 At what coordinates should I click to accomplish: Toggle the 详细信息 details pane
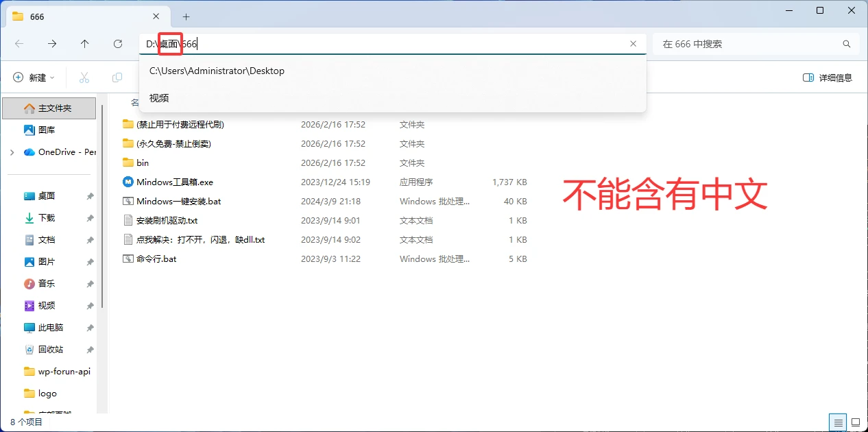tap(827, 77)
